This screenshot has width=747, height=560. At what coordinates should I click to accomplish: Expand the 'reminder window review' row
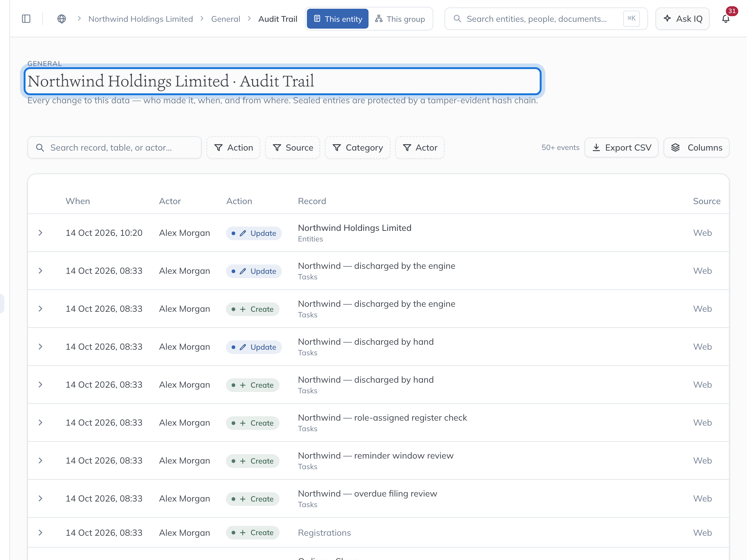(x=40, y=461)
